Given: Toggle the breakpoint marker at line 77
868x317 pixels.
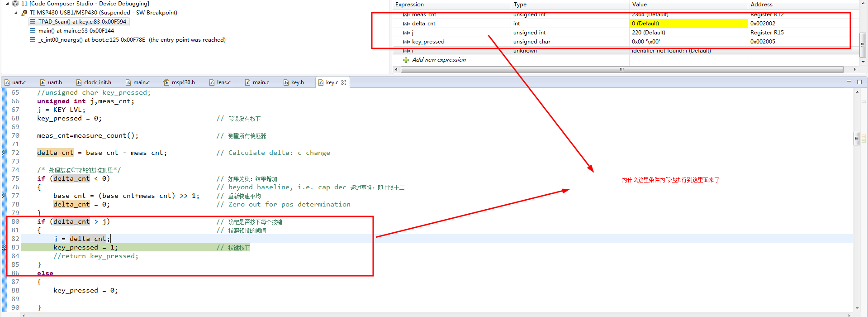Looking at the screenshot, I should click(x=4, y=196).
